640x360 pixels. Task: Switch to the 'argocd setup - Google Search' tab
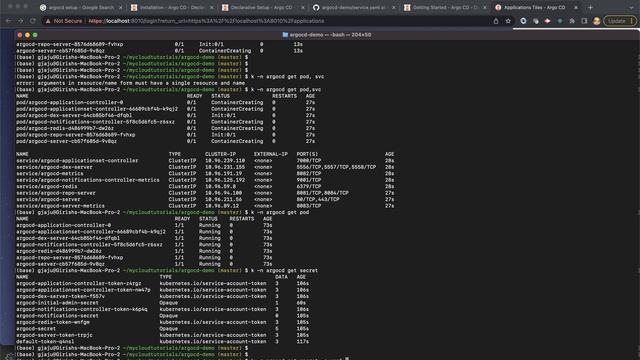[80, 7]
